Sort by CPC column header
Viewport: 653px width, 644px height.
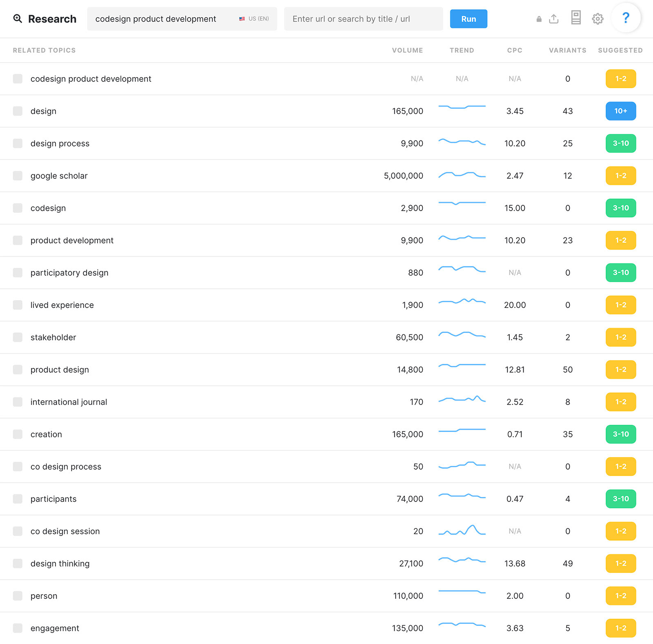click(x=515, y=50)
